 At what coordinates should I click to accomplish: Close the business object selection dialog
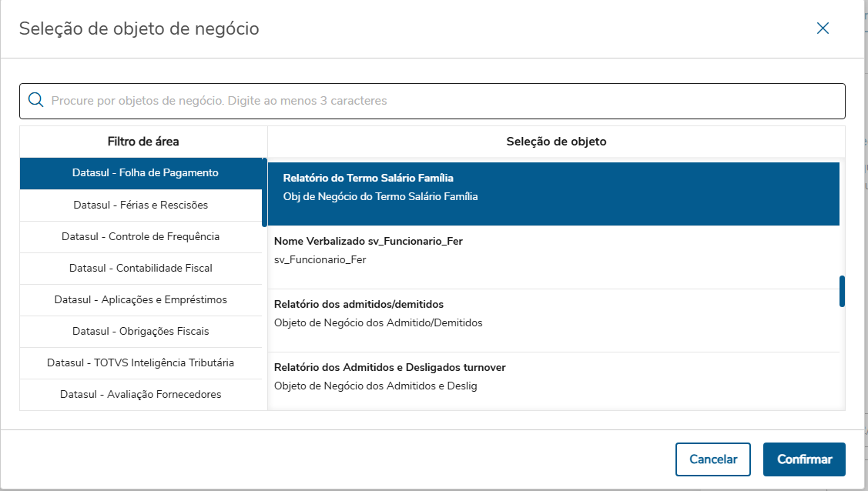[x=823, y=28]
